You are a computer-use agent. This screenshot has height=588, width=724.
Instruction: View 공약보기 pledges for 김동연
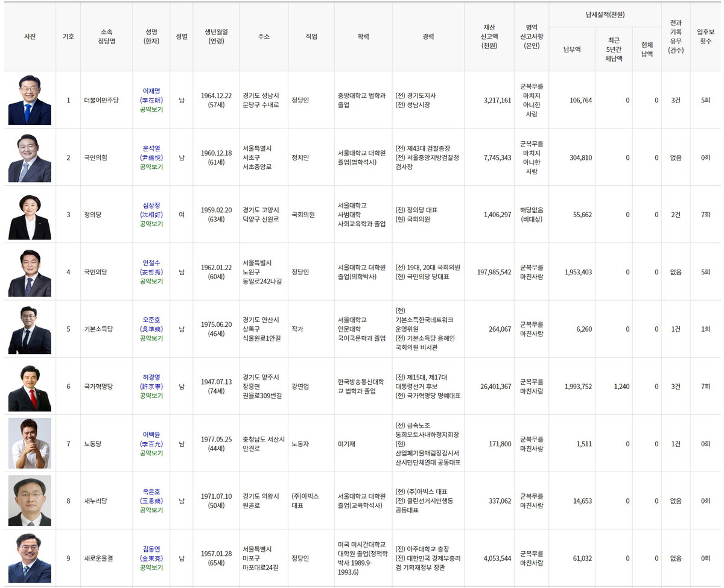(151, 567)
